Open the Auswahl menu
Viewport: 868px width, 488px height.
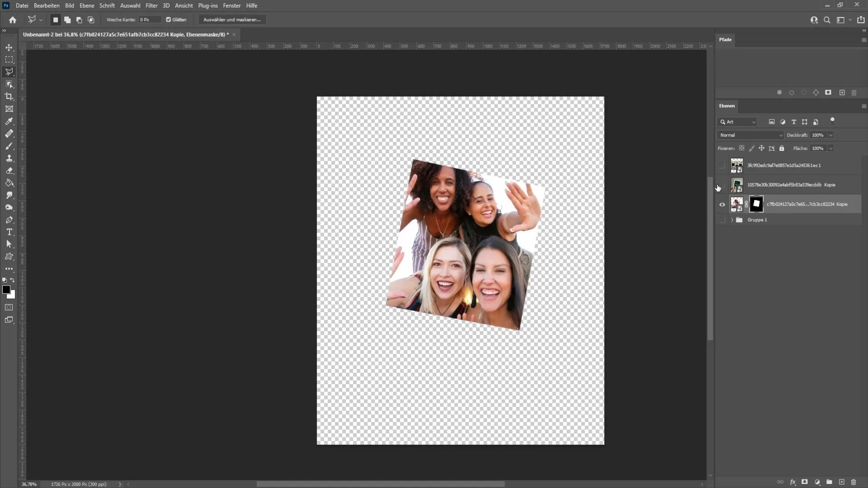130,5
